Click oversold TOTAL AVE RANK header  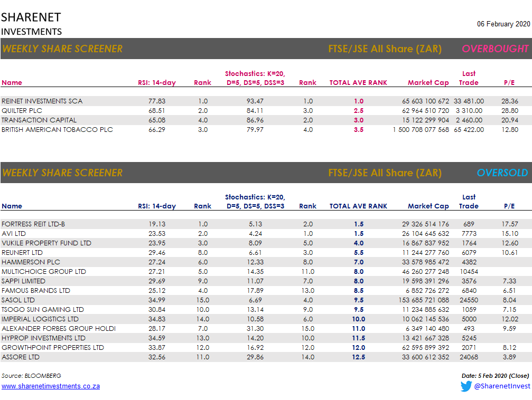pyautogui.click(x=358, y=206)
